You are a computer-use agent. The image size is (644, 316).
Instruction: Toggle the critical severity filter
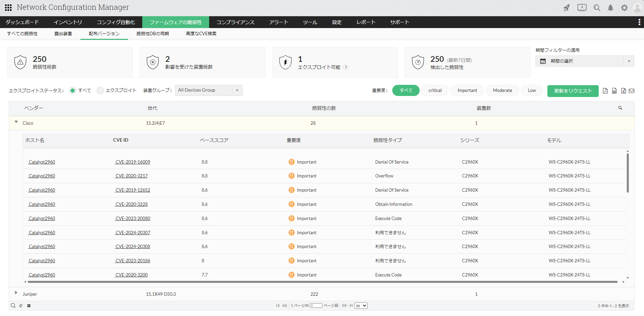coord(435,91)
